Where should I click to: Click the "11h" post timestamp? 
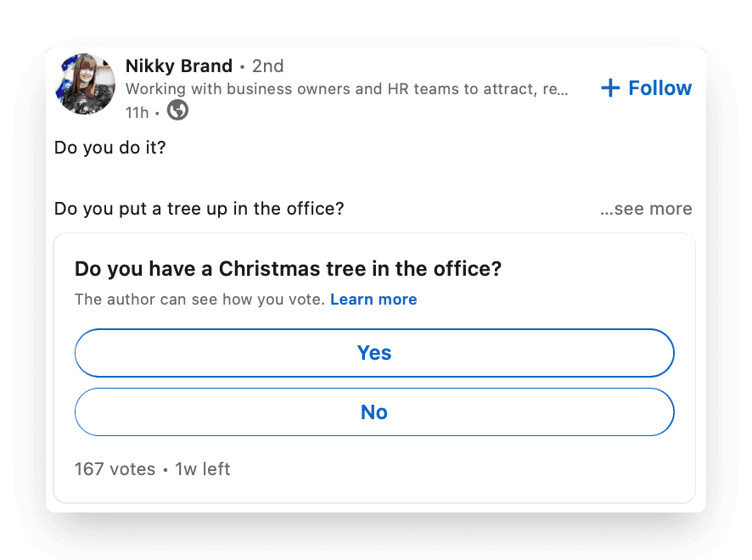click(137, 112)
